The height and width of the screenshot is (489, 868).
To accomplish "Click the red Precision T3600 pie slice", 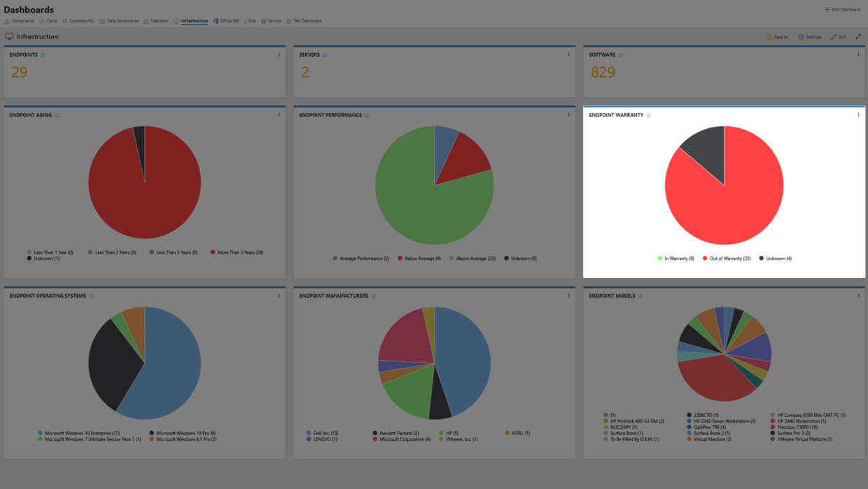I will (714, 378).
